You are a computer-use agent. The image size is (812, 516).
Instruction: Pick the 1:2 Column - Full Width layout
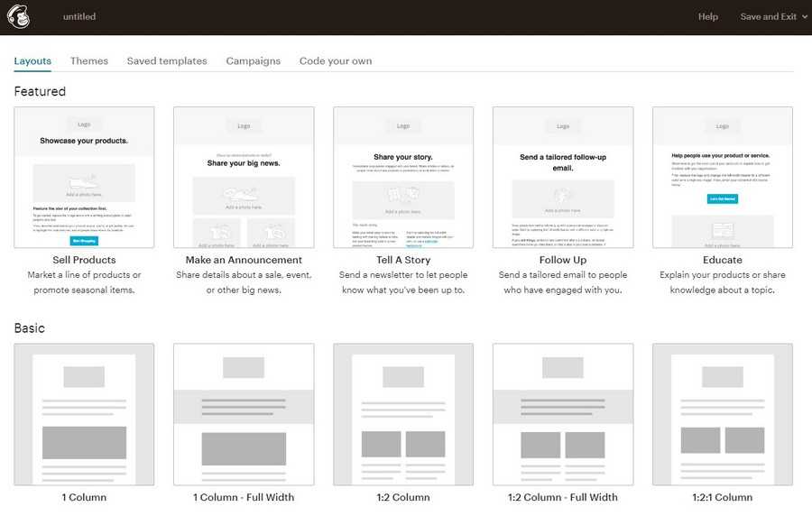563,414
